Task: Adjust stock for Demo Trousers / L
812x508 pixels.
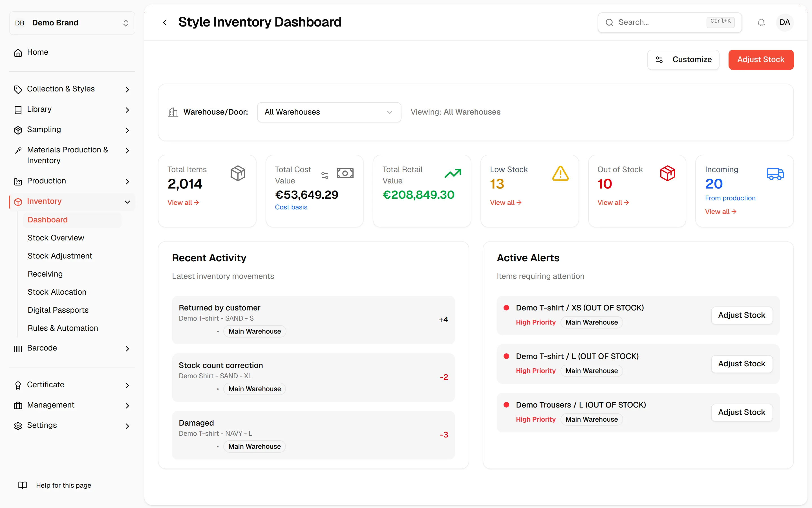Action: (x=742, y=412)
